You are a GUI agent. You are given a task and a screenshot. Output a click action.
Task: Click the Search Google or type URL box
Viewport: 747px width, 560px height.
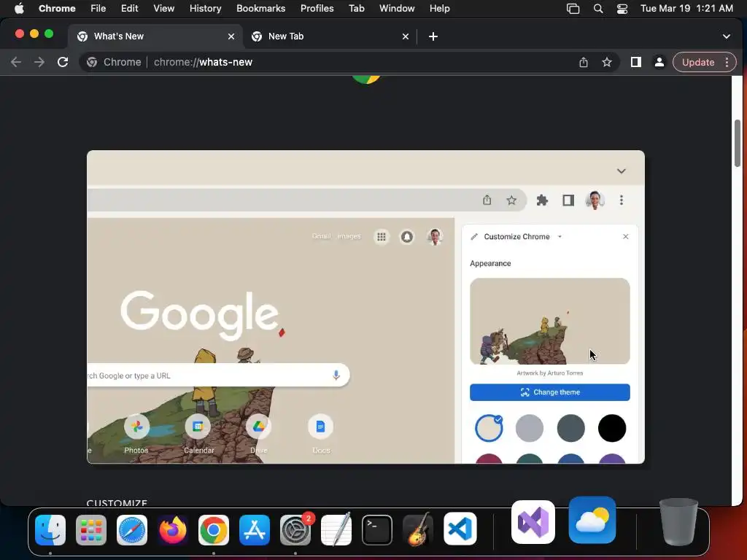[x=219, y=376]
